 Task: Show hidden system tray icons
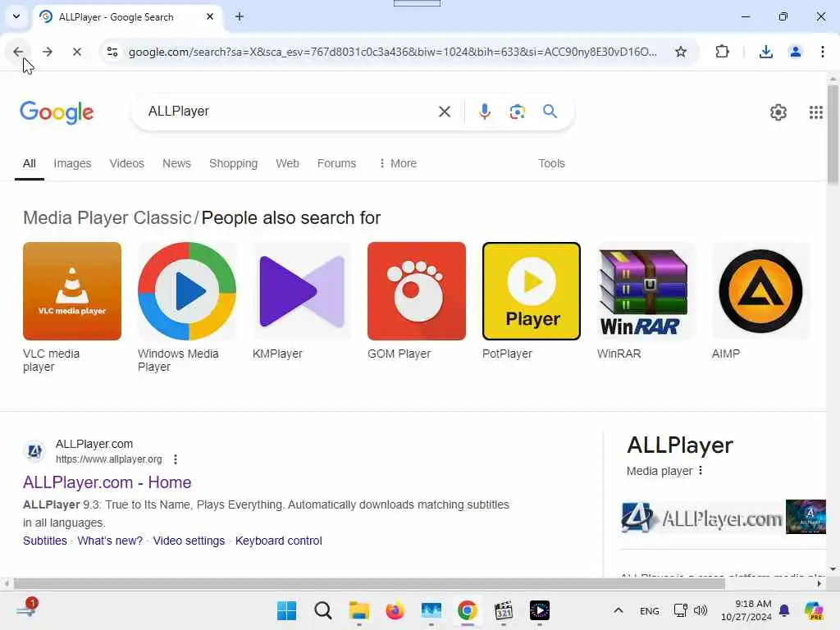pos(619,610)
